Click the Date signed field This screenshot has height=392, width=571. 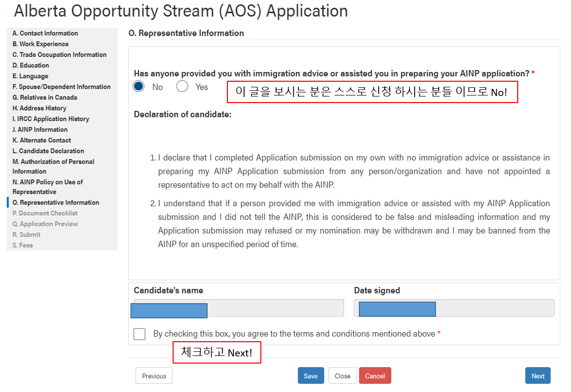tap(454, 308)
